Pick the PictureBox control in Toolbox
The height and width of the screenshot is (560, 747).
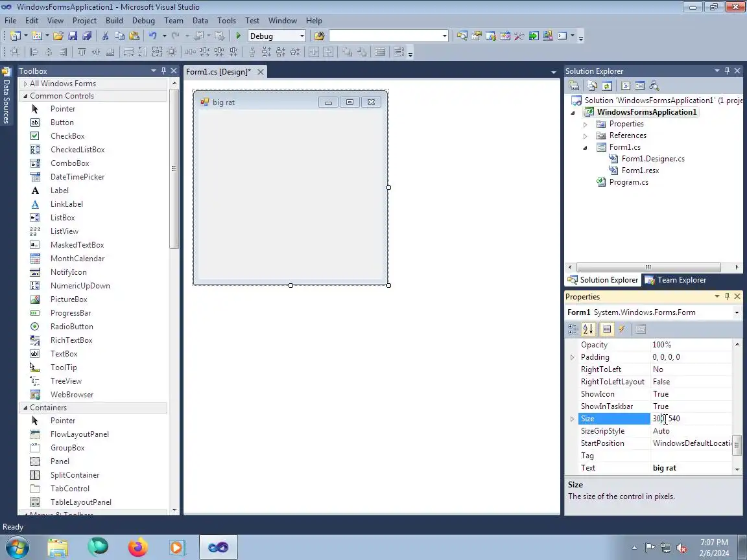69,299
